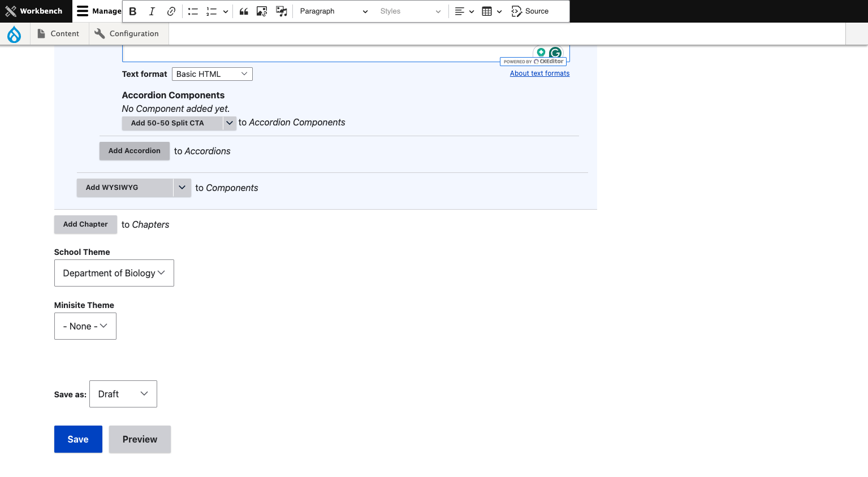Open the Paragraph heading dropdown
Image resolution: width=868 pixels, height=477 pixels.
coord(334,11)
